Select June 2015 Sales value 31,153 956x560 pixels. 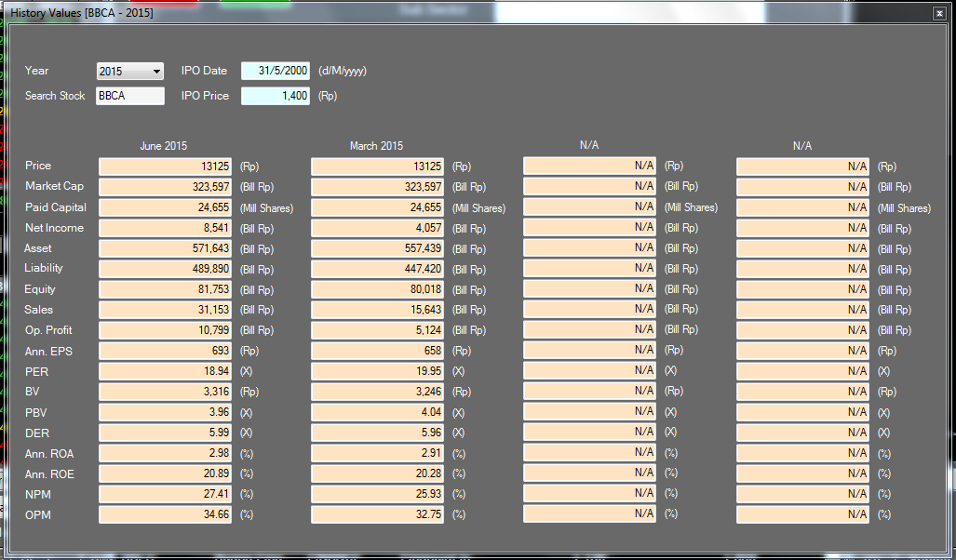coord(165,310)
